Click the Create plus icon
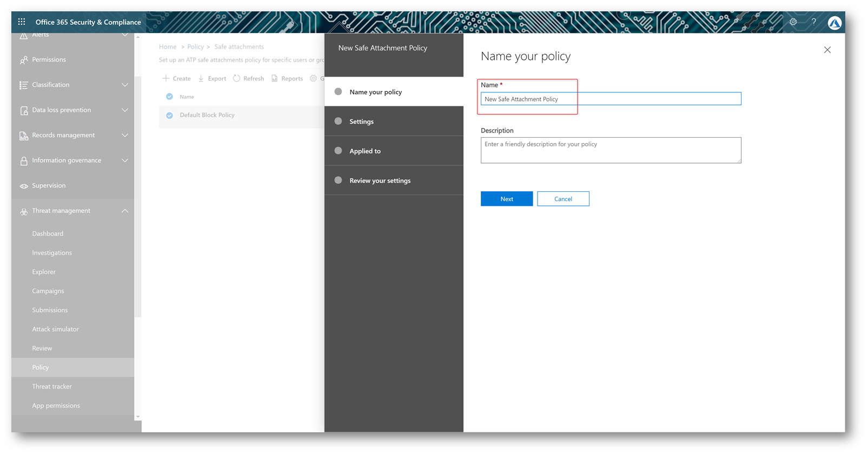 point(166,78)
